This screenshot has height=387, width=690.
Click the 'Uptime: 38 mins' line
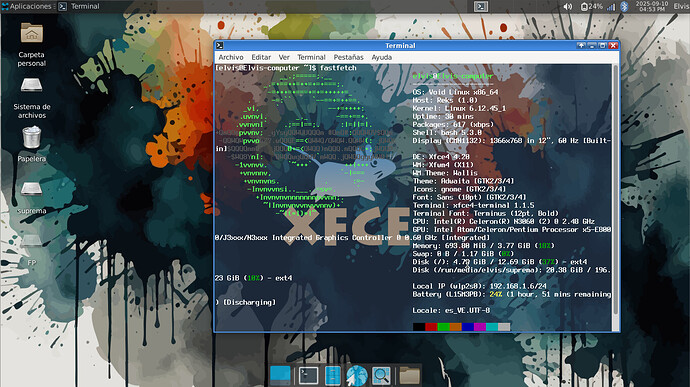click(x=443, y=117)
